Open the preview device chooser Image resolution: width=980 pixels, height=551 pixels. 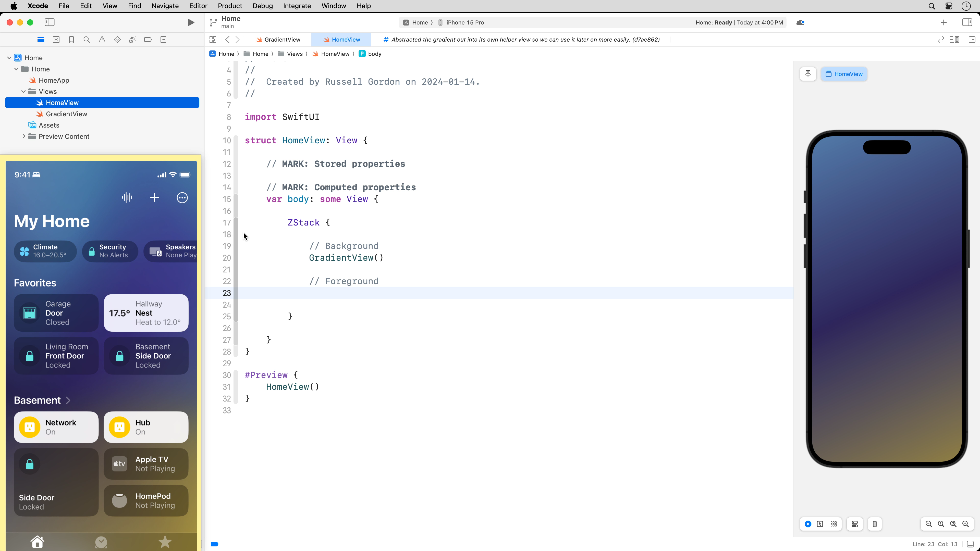pos(875,524)
